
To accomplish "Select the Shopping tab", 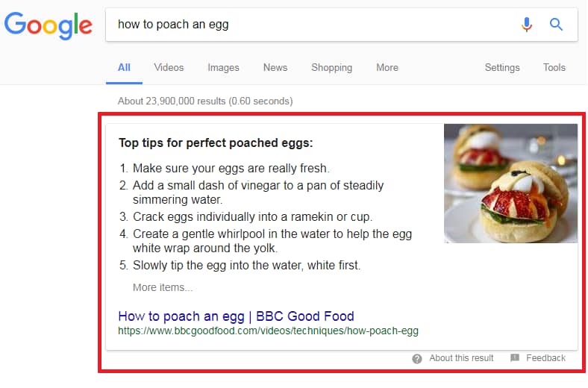I will coord(332,67).
